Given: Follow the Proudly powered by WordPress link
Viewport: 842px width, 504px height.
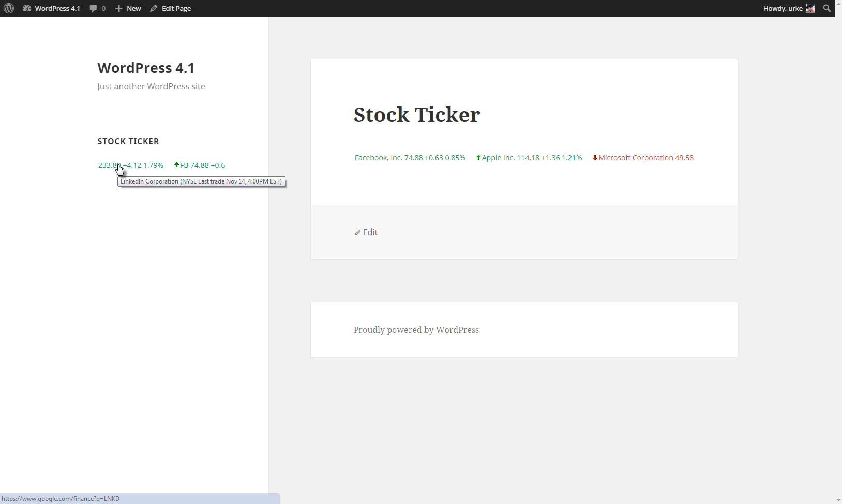Looking at the screenshot, I should pos(416,330).
